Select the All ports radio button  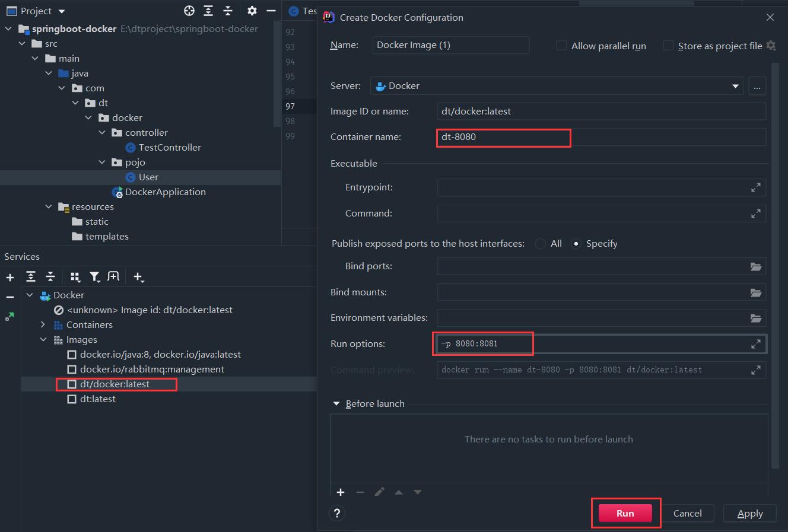tap(541, 244)
